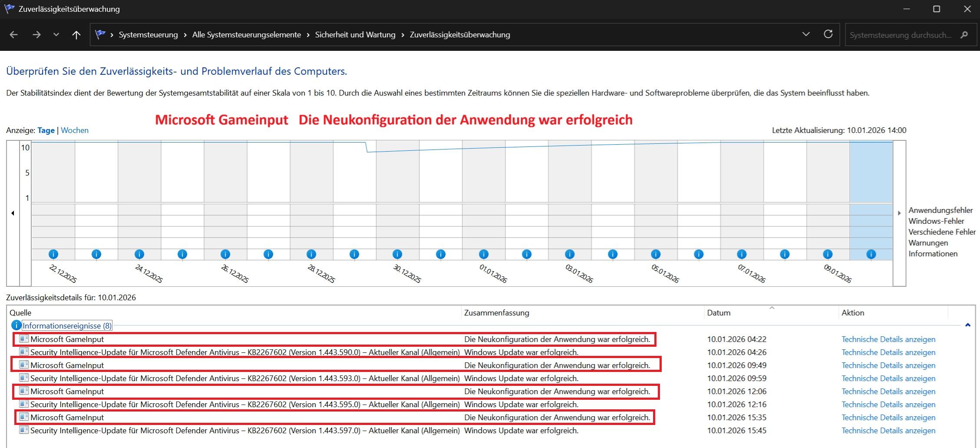The width and height of the screenshot is (980, 448).
Task: Click the icon of the 15:45 Defender update row
Action: [x=24, y=430]
